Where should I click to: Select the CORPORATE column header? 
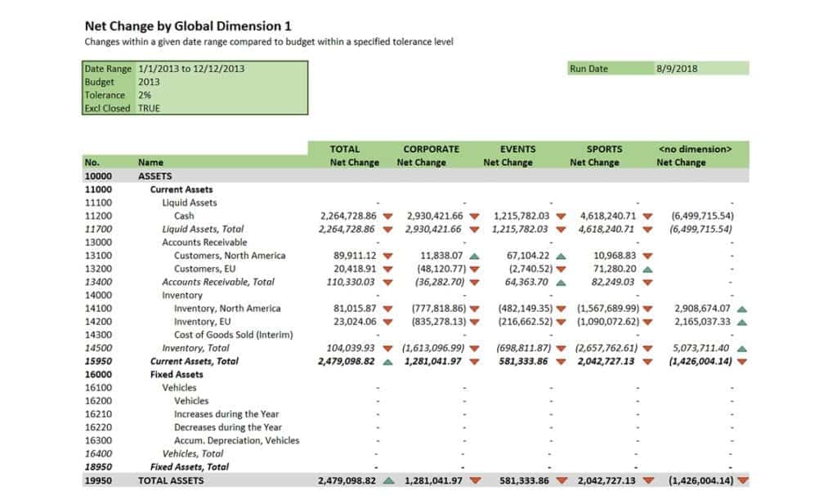pyautogui.click(x=431, y=149)
